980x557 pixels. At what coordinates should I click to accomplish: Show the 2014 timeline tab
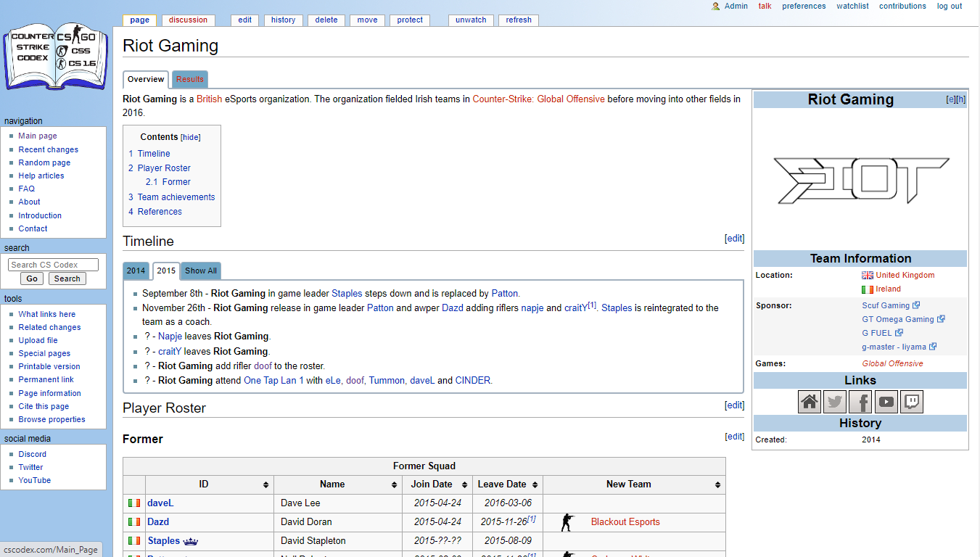(x=136, y=271)
